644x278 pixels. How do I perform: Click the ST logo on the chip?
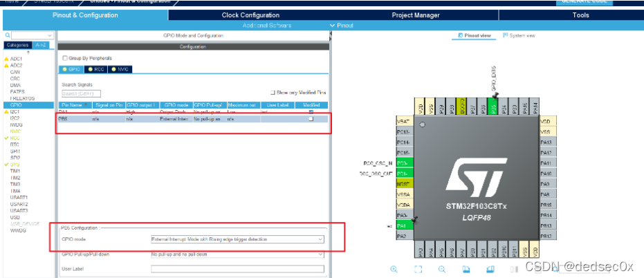[x=477, y=178]
